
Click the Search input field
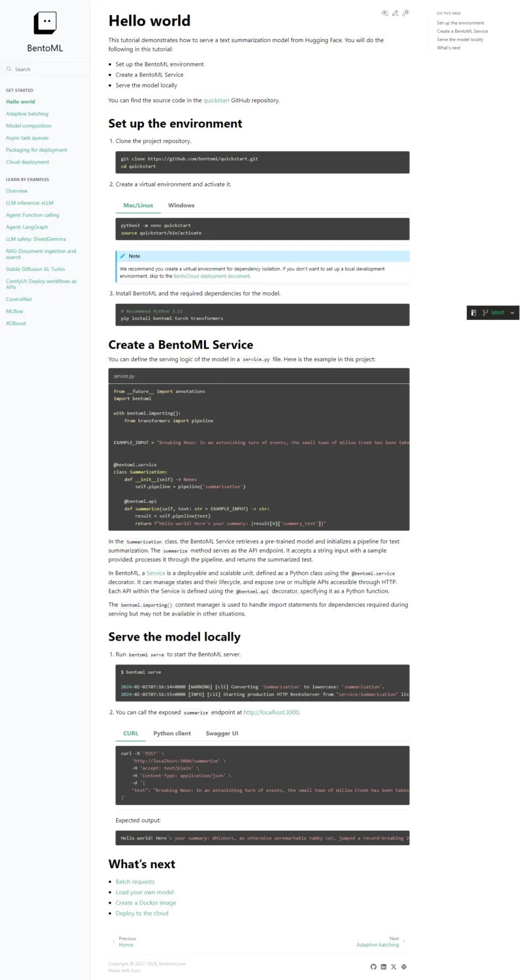pyautogui.click(x=44, y=69)
